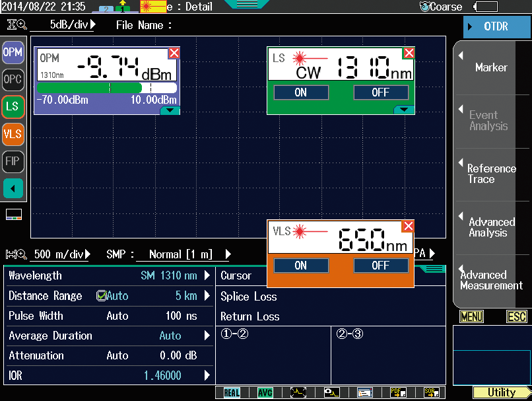The image size is (532, 401).
Task: Open the SMP Normal [1 m] dropdown
Action: pyautogui.click(x=228, y=254)
